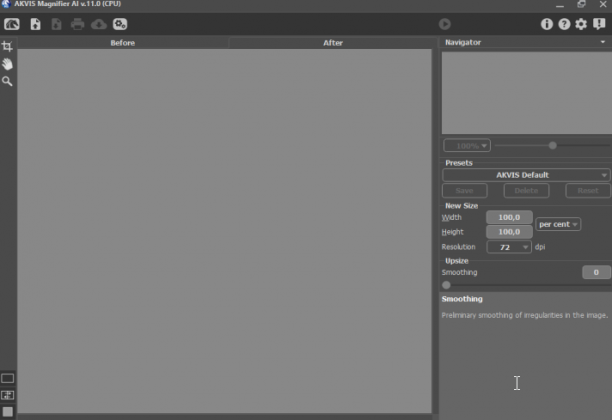Click the Save preset button
Image resolution: width=612 pixels, height=420 pixels.
(x=464, y=191)
